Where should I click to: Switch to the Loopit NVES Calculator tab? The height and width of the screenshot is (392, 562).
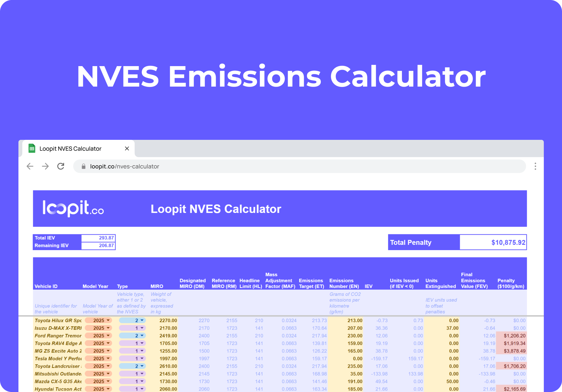[x=70, y=148]
